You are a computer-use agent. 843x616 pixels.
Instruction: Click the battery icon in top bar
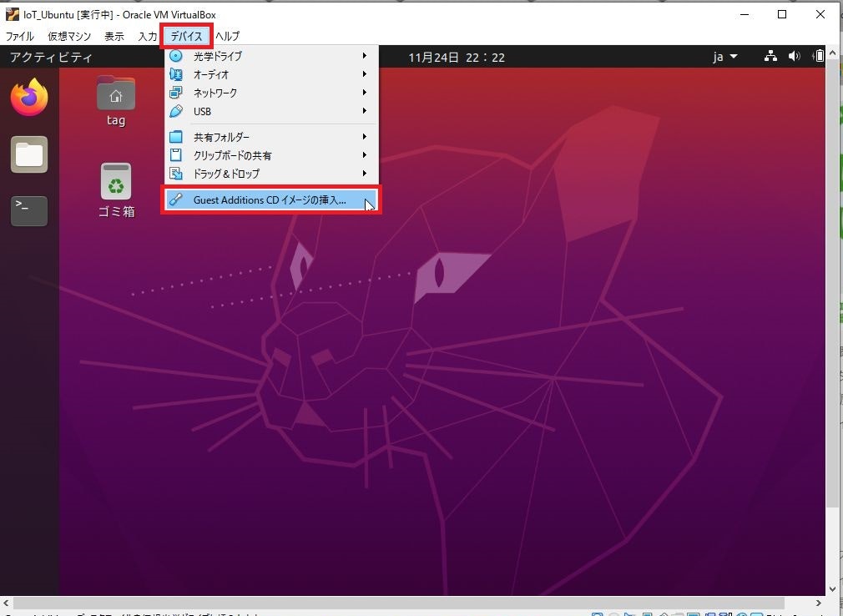[x=818, y=56]
